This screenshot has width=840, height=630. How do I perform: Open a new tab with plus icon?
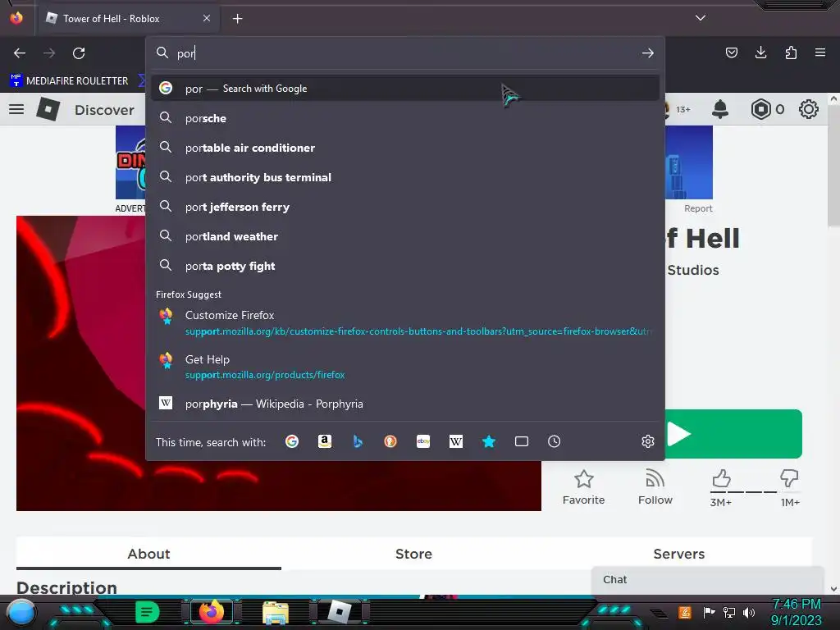pos(237,19)
